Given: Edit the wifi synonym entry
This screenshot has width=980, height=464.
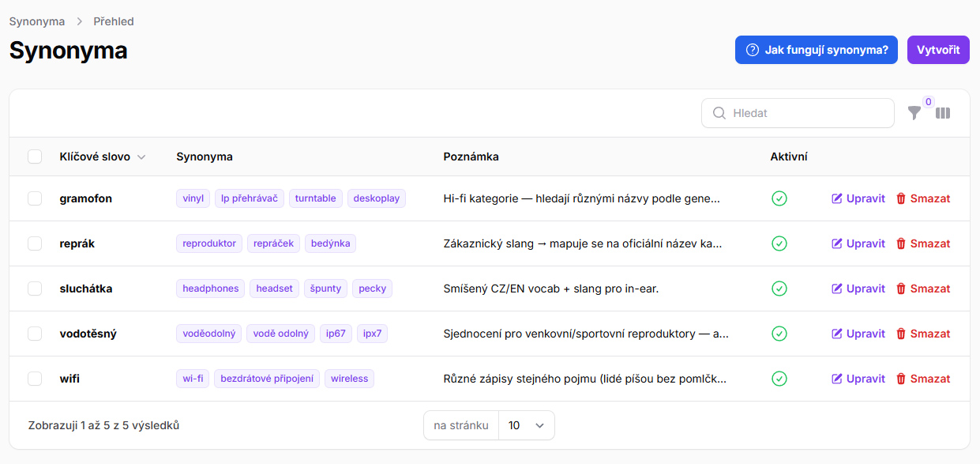Looking at the screenshot, I should coord(858,379).
